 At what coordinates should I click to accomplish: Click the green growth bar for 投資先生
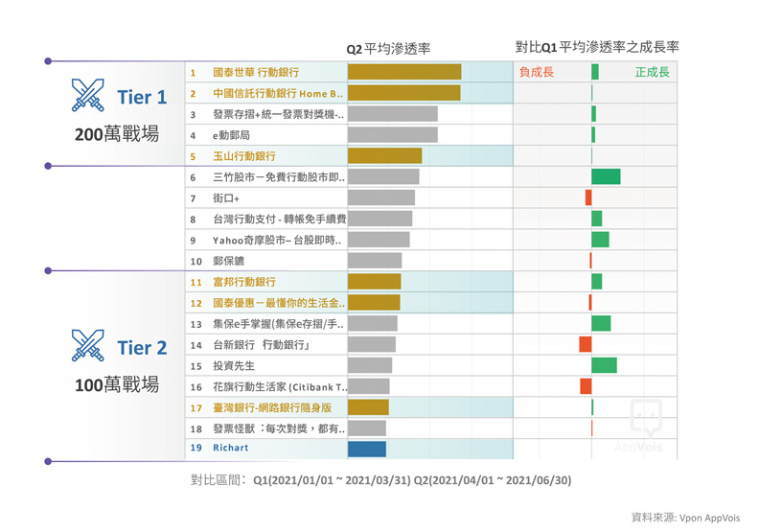(x=604, y=365)
